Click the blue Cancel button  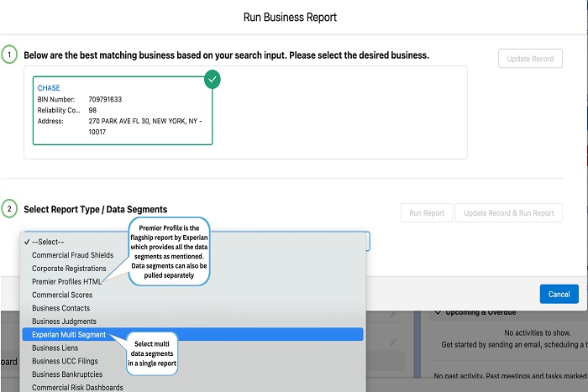click(559, 294)
